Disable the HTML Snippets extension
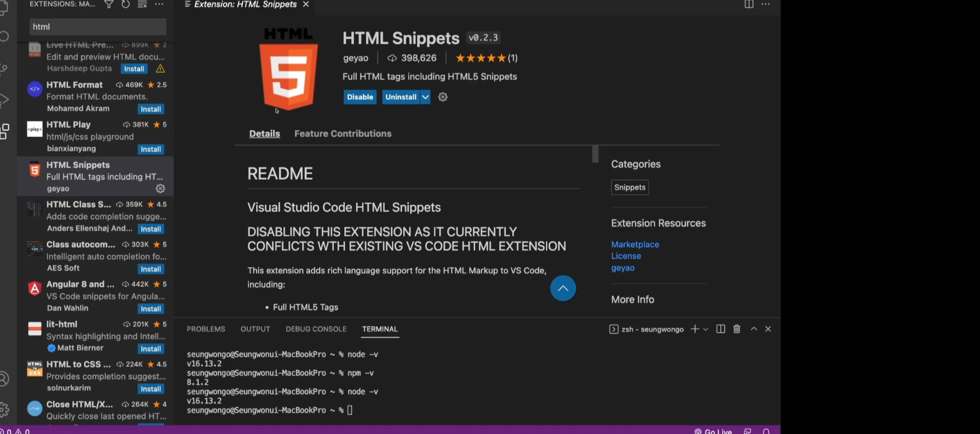980x434 pixels. pyautogui.click(x=360, y=97)
